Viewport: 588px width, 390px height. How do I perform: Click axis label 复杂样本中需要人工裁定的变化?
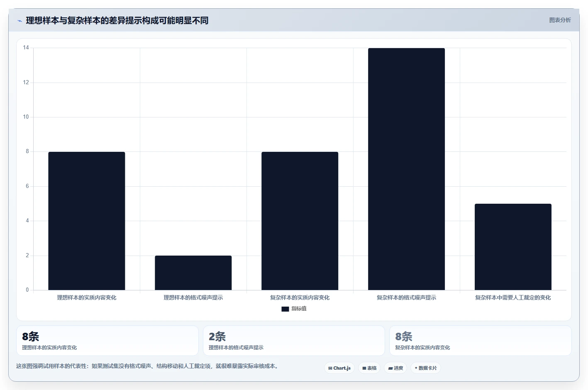pos(513,297)
